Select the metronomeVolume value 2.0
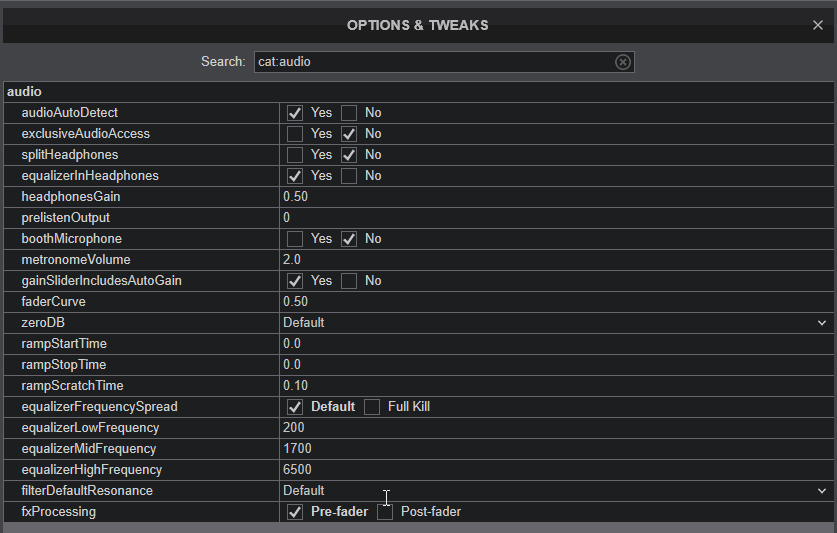This screenshot has width=837, height=533. [556, 260]
